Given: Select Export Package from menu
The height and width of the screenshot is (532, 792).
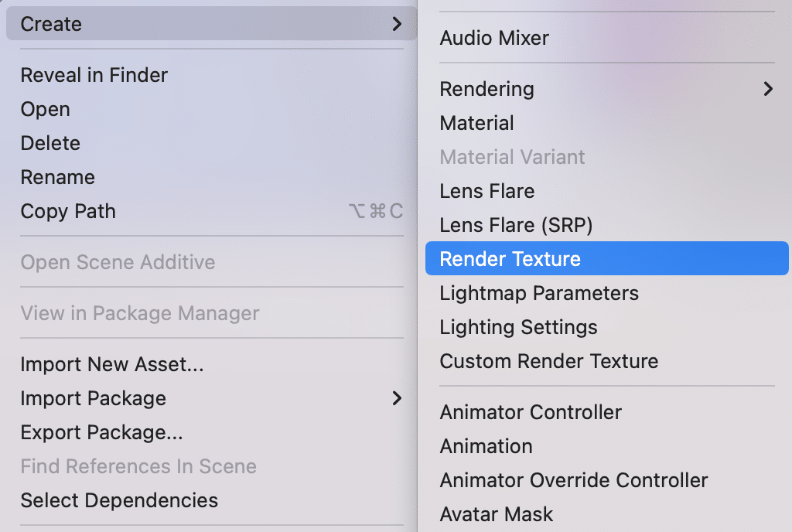Looking at the screenshot, I should coord(101,432).
